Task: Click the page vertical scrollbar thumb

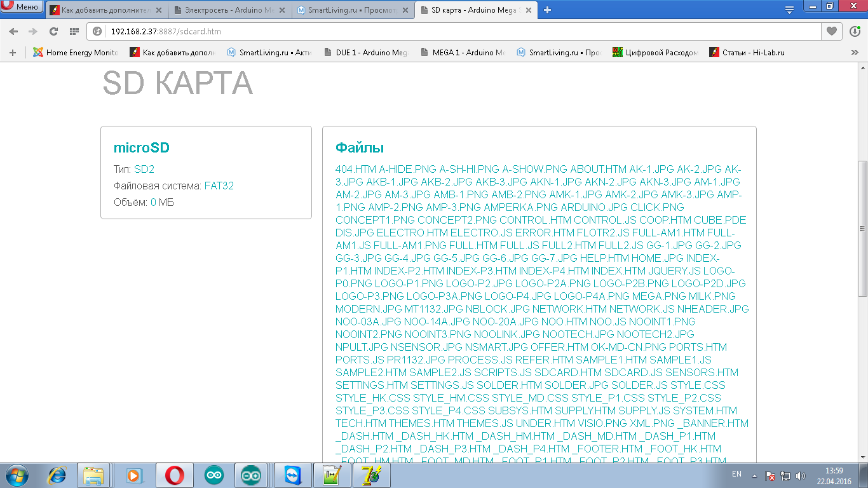Action: coord(862,227)
